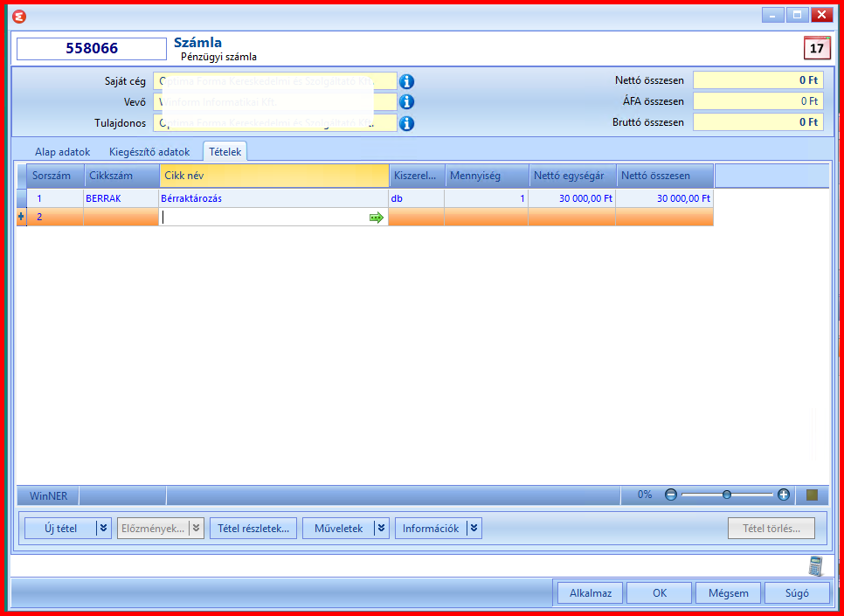Screen dimensions: 844x616
Task: Expand the Új tétel dropdown arrow
Action: click(104, 529)
